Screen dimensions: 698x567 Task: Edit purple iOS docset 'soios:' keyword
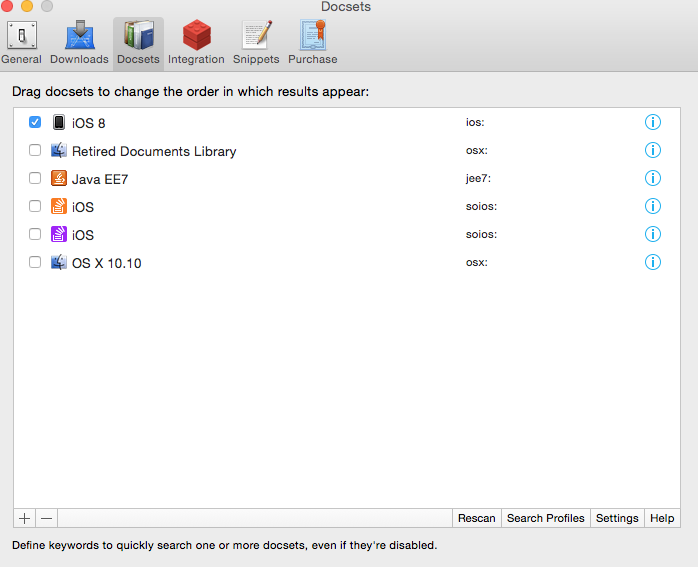pyautogui.click(x=481, y=234)
